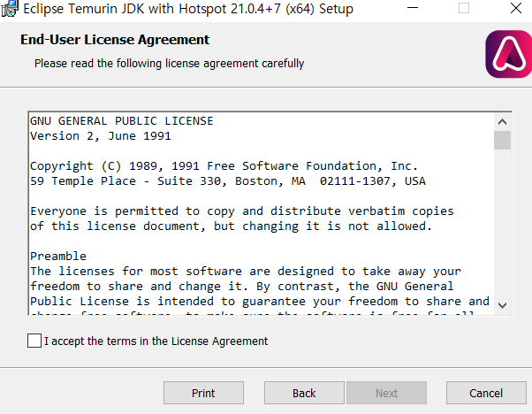532x414 pixels.
Task: Click the greyed-out maximize window button
Action: [464, 8]
